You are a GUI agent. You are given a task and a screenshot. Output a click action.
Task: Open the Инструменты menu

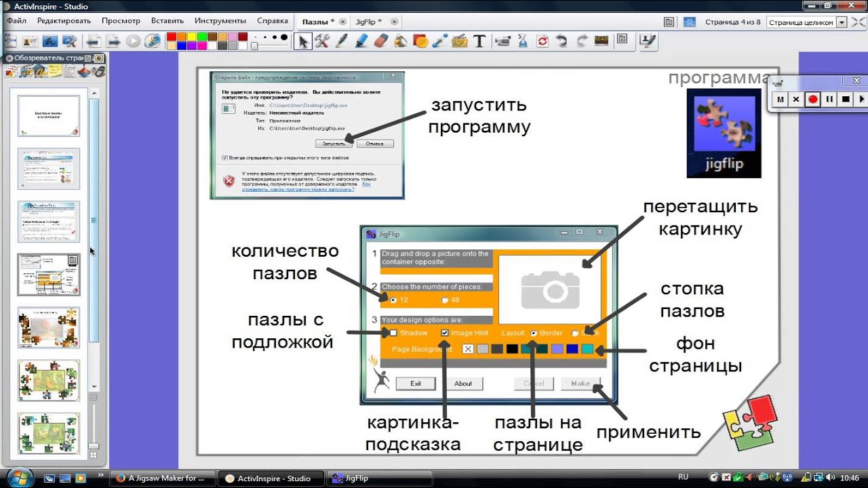click(220, 21)
